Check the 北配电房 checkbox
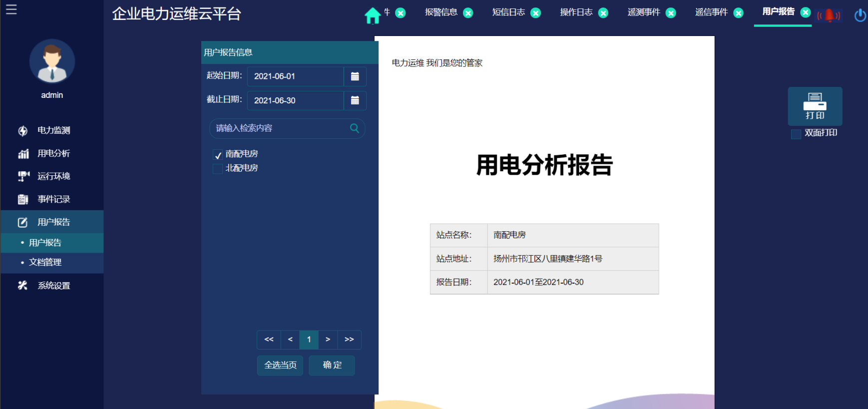 [218, 169]
